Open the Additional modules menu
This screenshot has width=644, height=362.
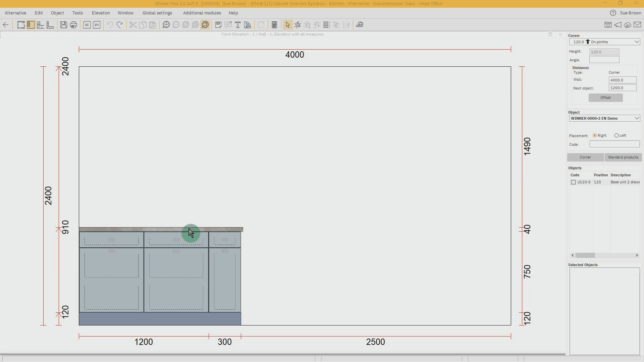tap(202, 12)
